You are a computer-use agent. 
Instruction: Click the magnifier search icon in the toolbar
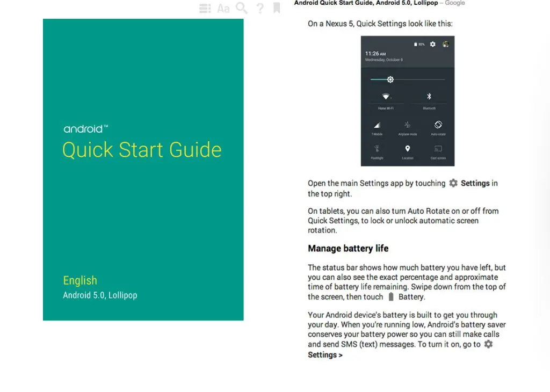pyautogui.click(x=242, y=8)
